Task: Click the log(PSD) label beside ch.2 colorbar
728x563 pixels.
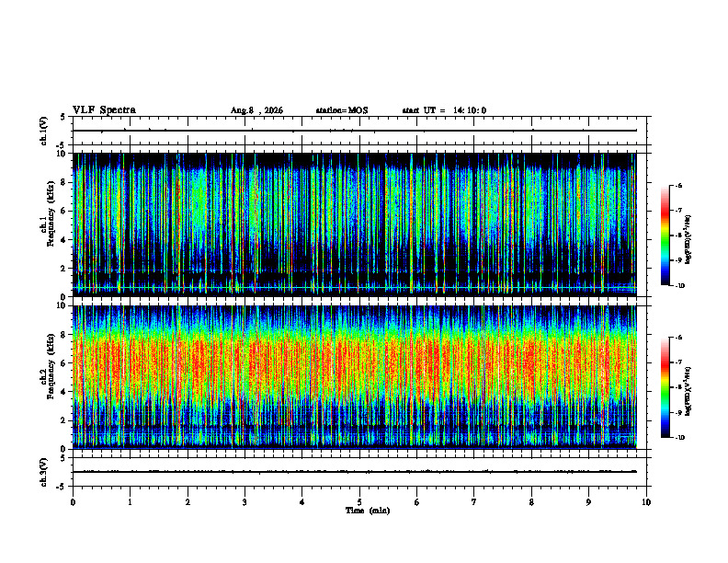Action: click(x=688, y=391)
